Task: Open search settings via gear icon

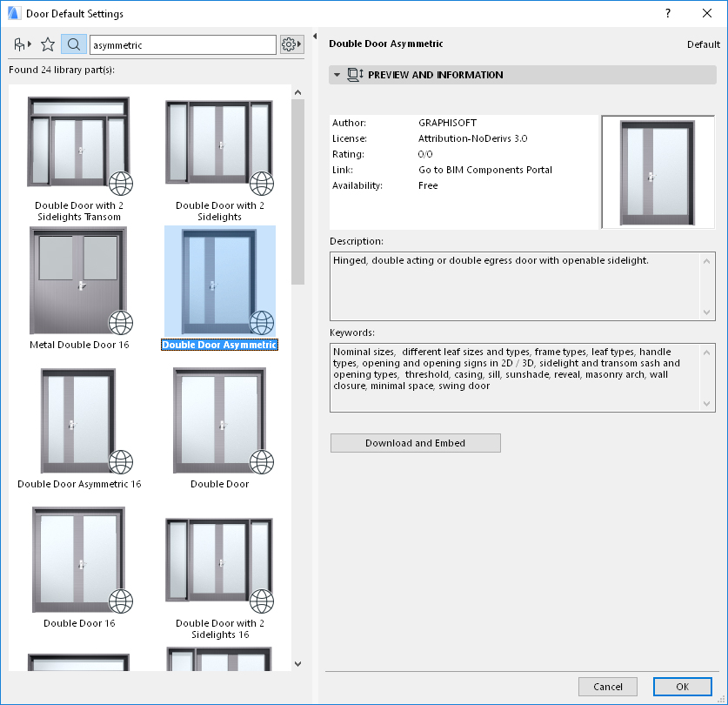Action: coord(290,44)
